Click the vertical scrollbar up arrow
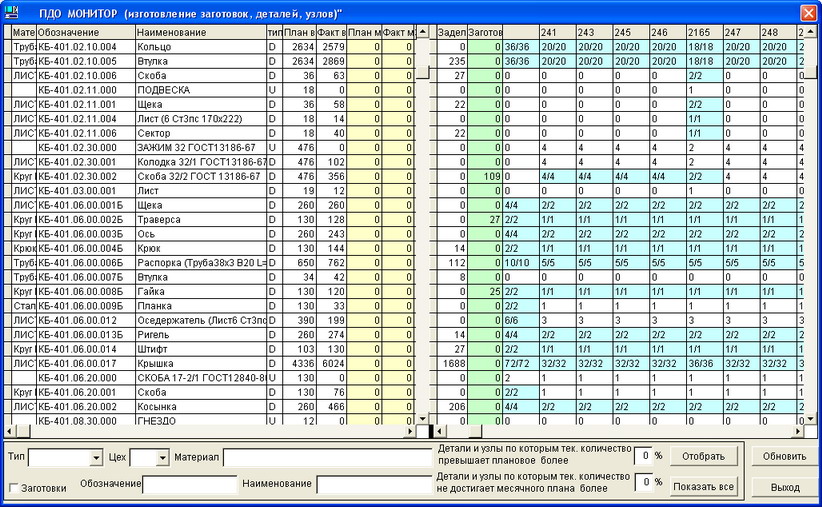822x507 pixels. (813, 33)
